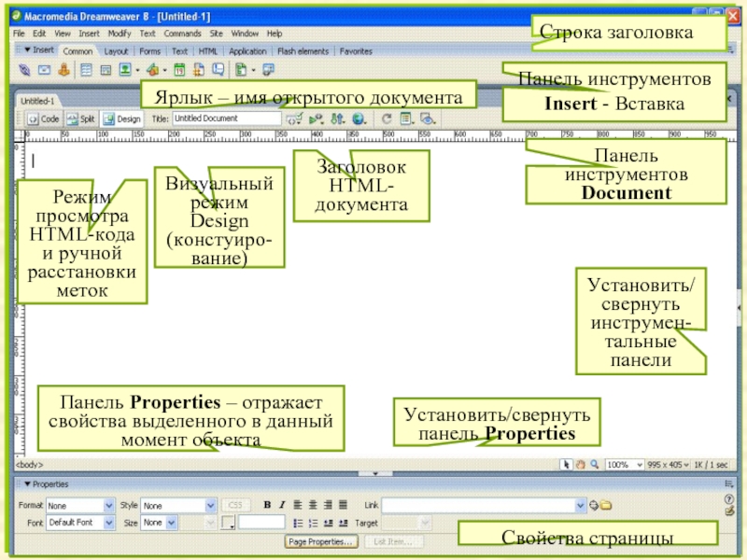The height and width of the screenshot is (560, 747).
Task: Open the View Options icon
Action: [x=406, y=119]
